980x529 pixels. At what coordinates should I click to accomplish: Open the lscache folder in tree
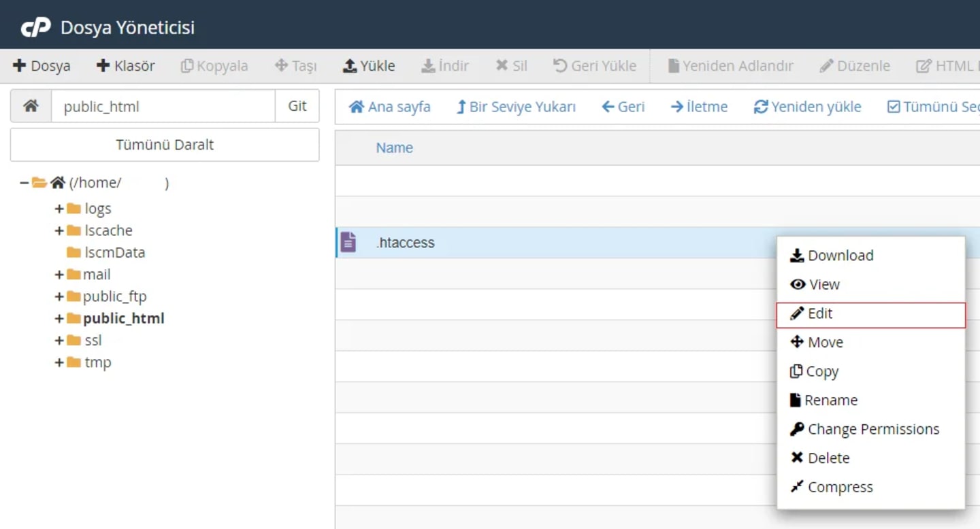tap(108, 231)
